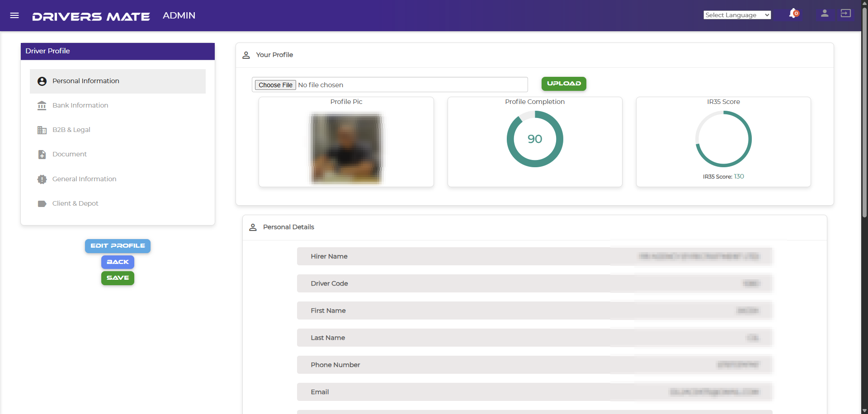
Task: Go to B2B & Legal section
Action: click(x=118, y=130)
